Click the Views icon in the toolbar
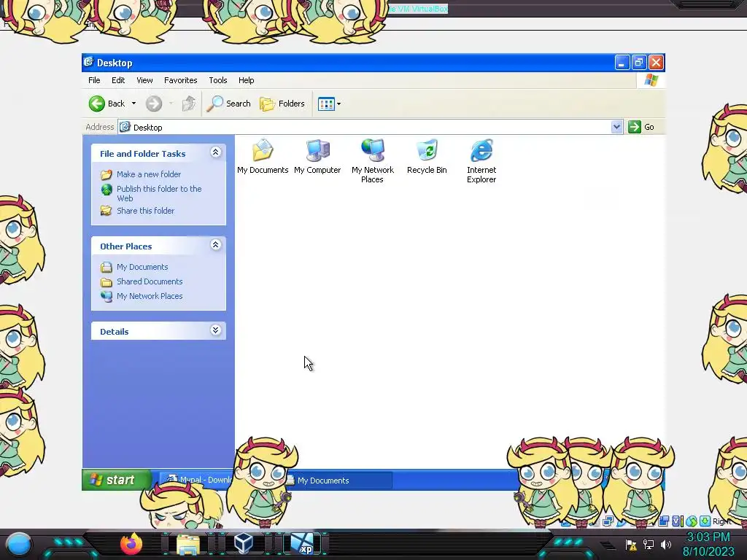The image size is (747, 560). (326, 104)
